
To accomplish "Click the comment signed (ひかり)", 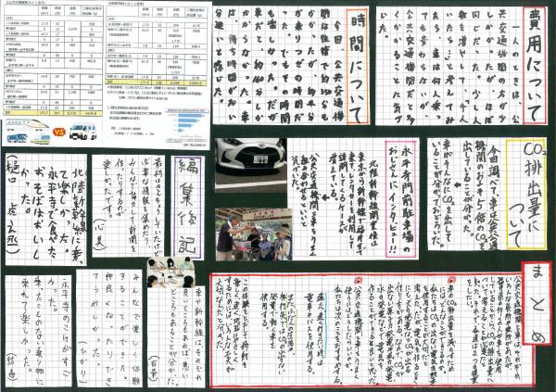I will click(x=109, y=328).
